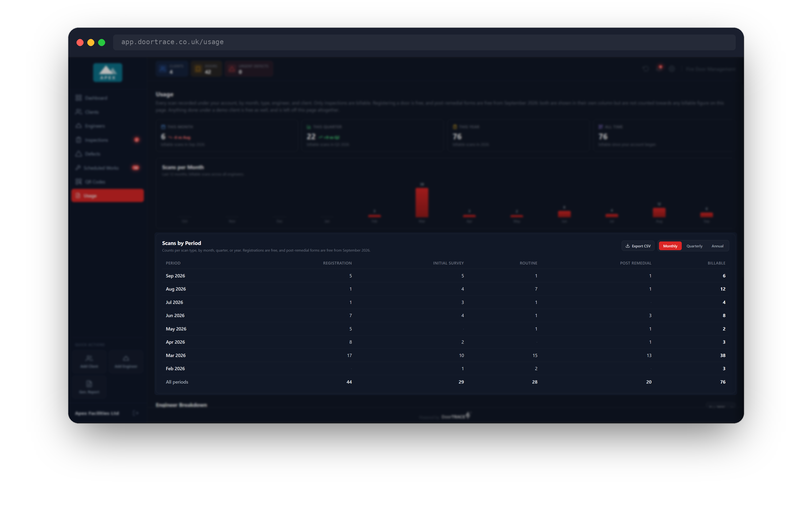Click post remedial value 3 for Jun 2026
Screen dimensions: 812x521
click(650, 315)
